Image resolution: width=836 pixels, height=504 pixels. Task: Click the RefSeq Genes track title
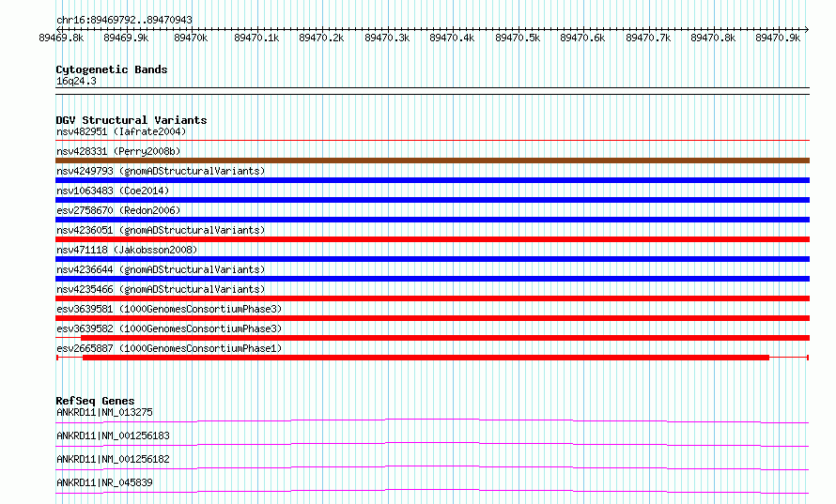pyautogui.click(x=95, y=401)
